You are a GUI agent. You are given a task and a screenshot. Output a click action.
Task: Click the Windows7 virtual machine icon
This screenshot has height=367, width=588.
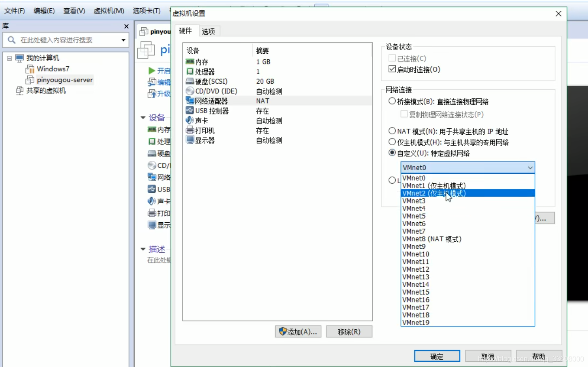[30, 69]
